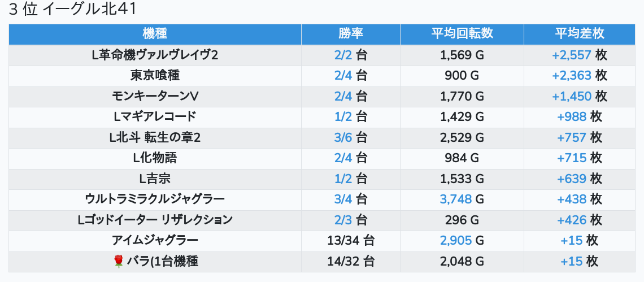
Task: Click the 3 位 イーグル北41 heading
Action: (x=73, y=10)
